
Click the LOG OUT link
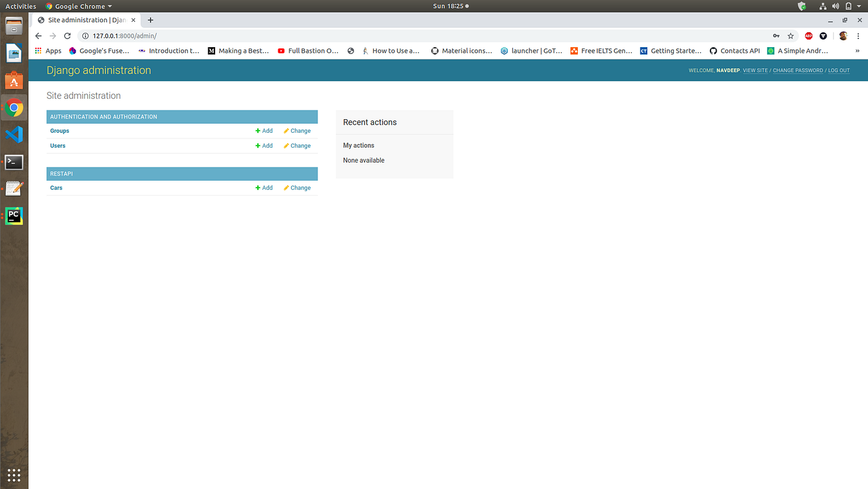coord(838,70)
